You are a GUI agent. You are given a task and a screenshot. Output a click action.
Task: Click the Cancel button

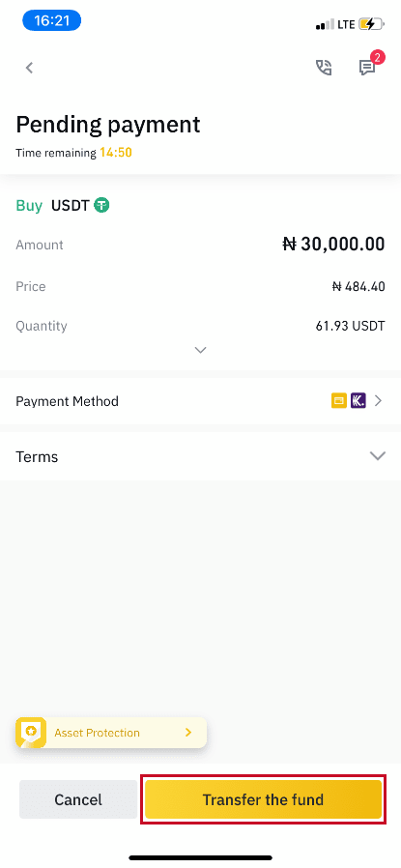[x=78, y=800]
